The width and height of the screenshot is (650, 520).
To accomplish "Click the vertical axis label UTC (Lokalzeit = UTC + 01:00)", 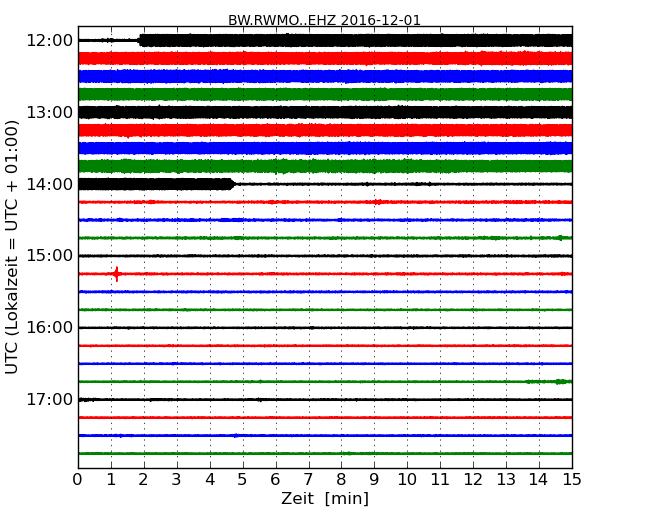I will coord(12,247).
